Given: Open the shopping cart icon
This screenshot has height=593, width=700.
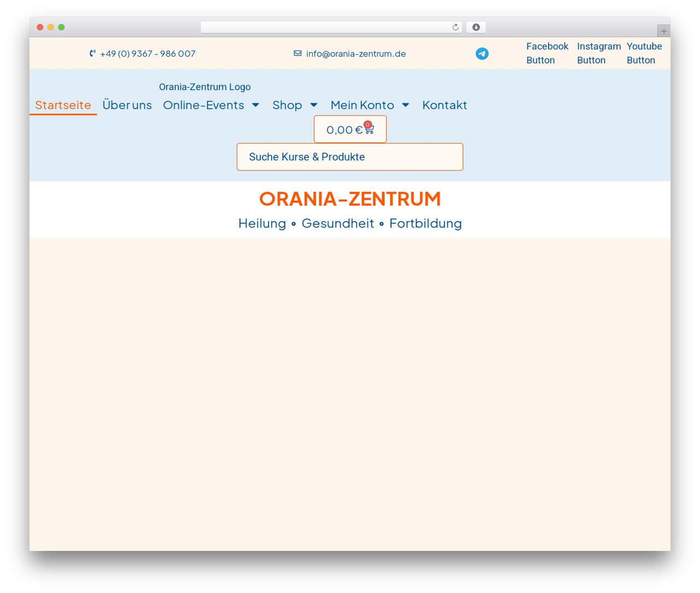Looking at the screenshot, I should pos(369,130).
